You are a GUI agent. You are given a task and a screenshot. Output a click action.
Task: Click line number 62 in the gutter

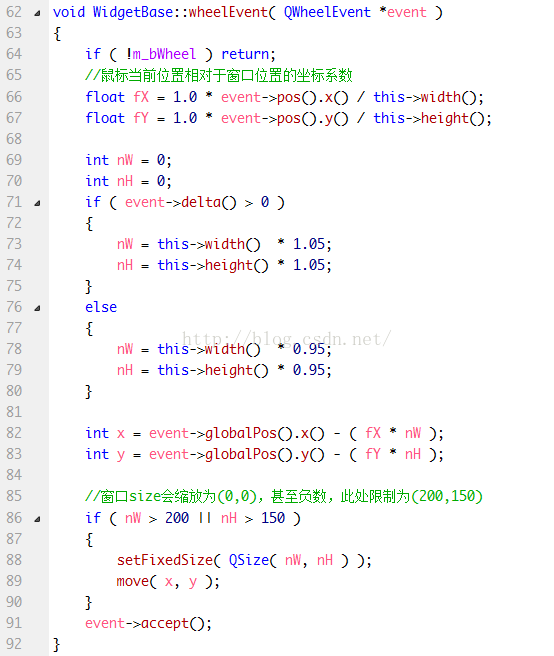tap(14, 12)
